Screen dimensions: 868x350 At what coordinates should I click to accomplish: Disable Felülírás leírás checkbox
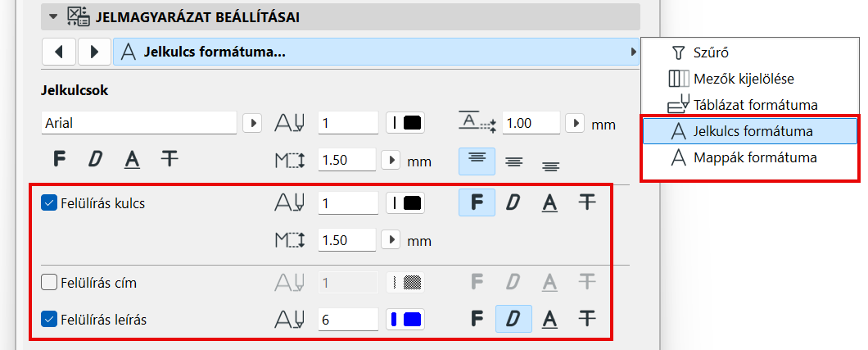click(x=48, y=318)
